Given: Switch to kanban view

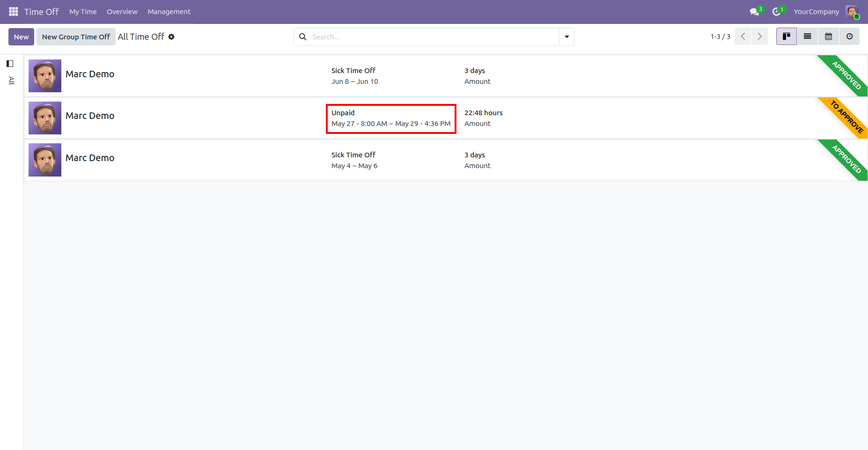Looking at the screenshot, I should tap(787, 37).
